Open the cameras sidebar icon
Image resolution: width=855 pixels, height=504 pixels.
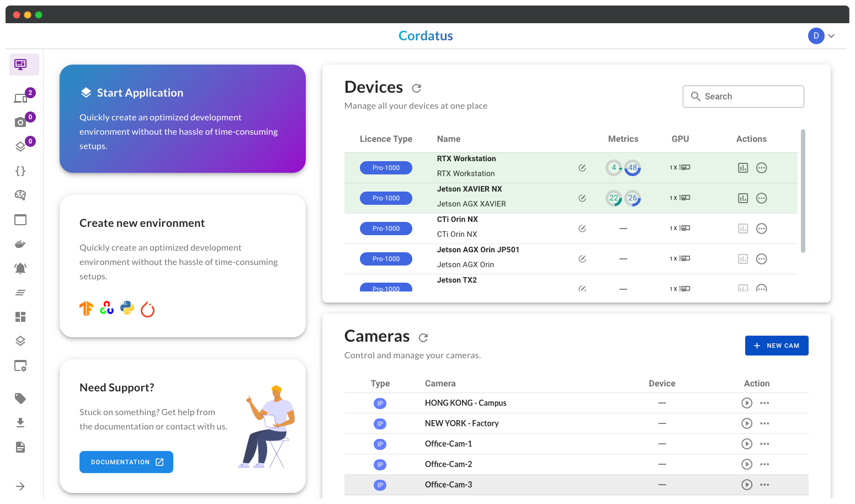[20, 122]
